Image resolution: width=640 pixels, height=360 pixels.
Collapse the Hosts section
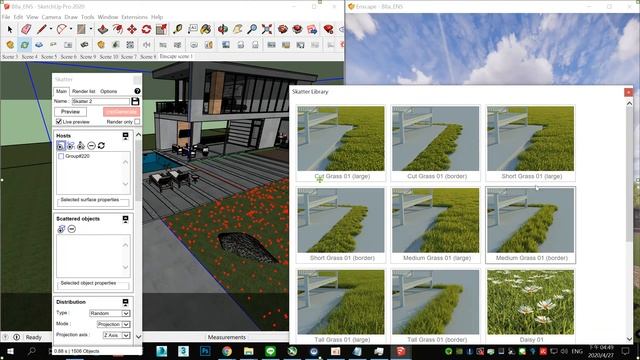coord(125,136)
